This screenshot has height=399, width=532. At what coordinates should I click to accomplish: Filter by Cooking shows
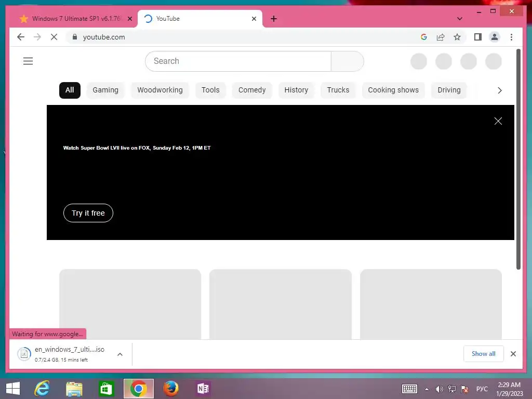tap(393, 90)
